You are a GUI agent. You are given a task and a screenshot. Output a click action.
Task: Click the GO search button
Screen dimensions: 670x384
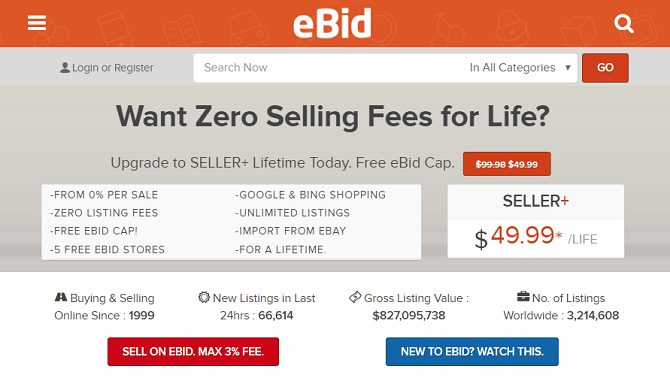coord(605,67)
